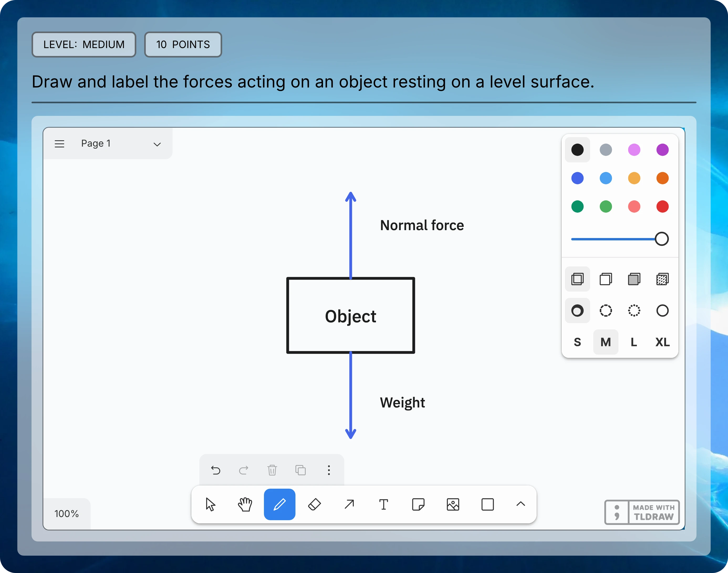This screenshot has width=728, height=573.
Task: Pick the light red color swatch
Action: coord(634,206)
